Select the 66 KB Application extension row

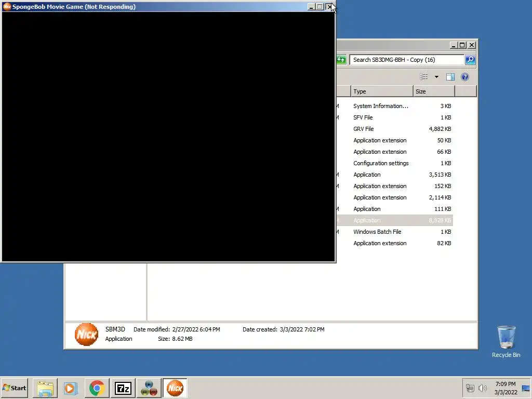click(x=395, y=152)
